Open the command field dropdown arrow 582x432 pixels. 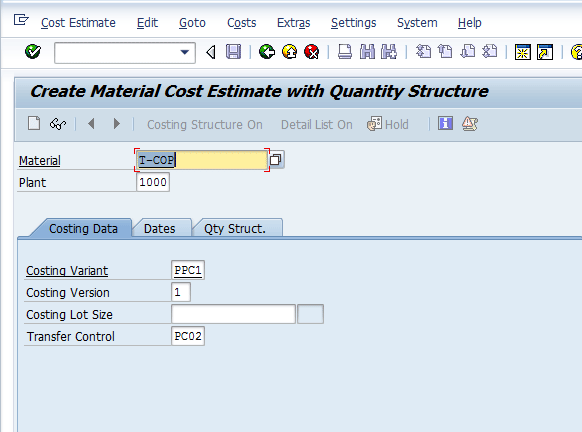tap(184, 52)
